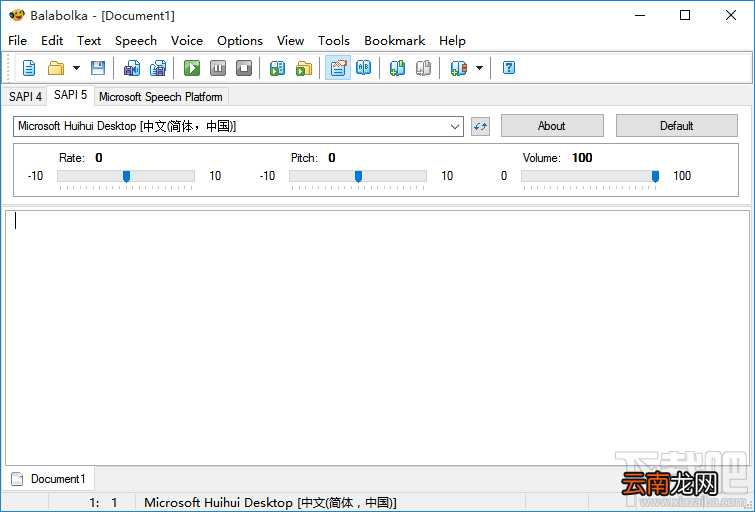Click the AB open-book pronunciation icon
This screenshot has width=755, height=512.
(364, 68)
